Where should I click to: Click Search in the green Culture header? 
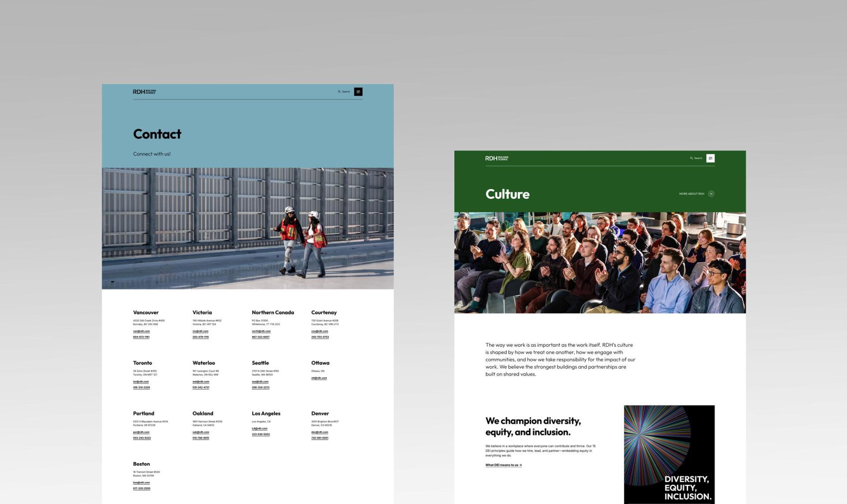click(x=696, y=158)
